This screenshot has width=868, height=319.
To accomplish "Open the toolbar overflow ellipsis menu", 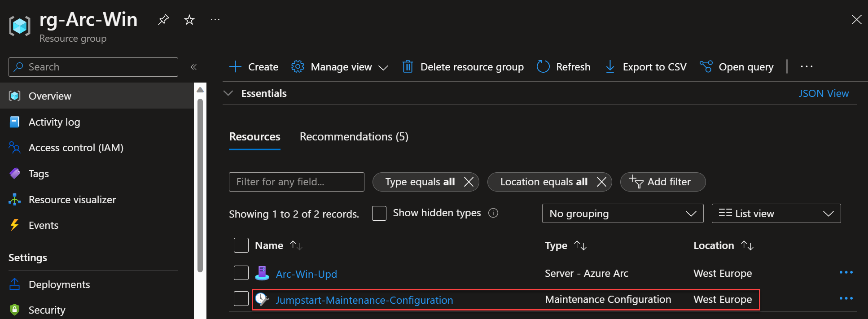I will click(807, 67).
